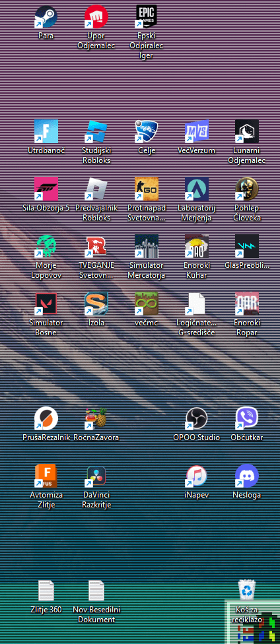Click the OPOO Studio OBS icon
Viewport: 280px width, 644px height.
197,418
